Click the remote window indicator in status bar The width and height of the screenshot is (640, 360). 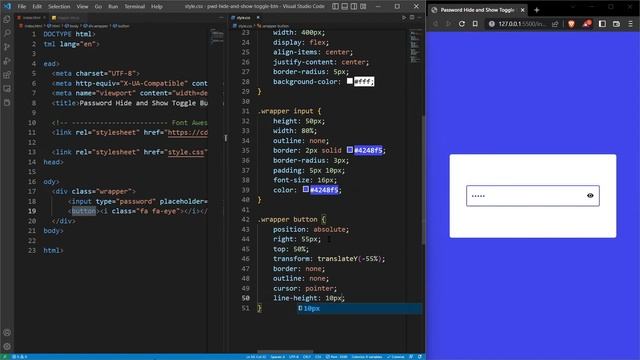pyautogui.click(x=4, y=357)
